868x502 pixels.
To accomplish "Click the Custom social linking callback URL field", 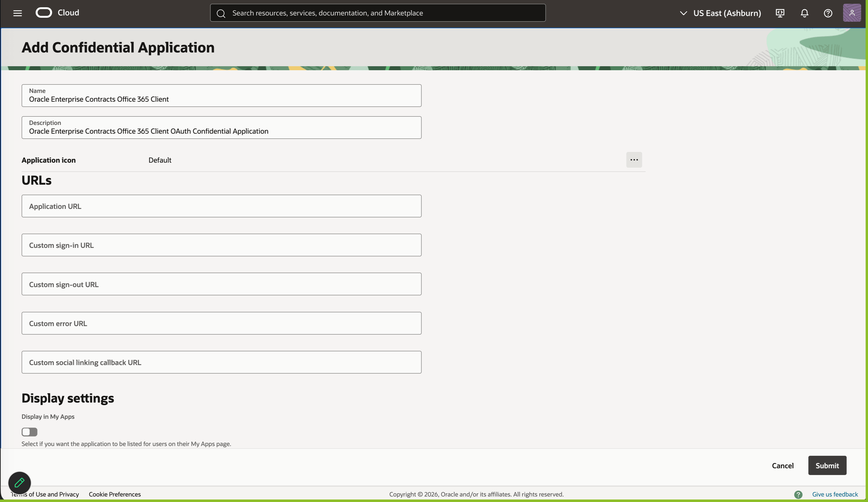I will pos(221,362).
